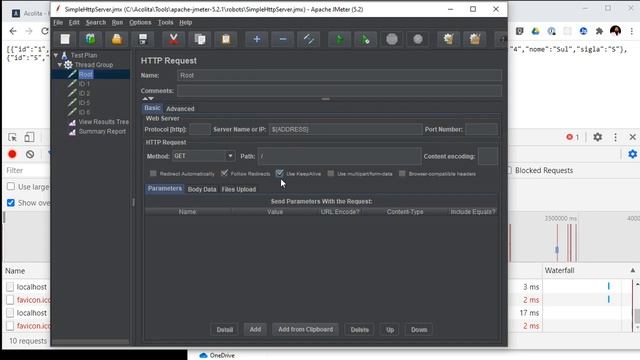Click the Copy toolbar icon

point(200,39)
